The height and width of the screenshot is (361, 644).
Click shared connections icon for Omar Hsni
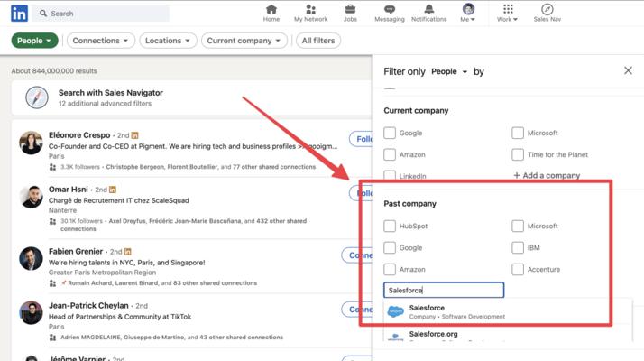(52, 221)
